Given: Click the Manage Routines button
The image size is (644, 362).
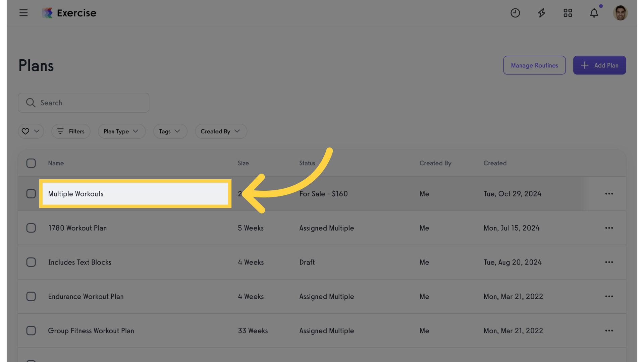Looking at the screenshot, I should [534, 65].
